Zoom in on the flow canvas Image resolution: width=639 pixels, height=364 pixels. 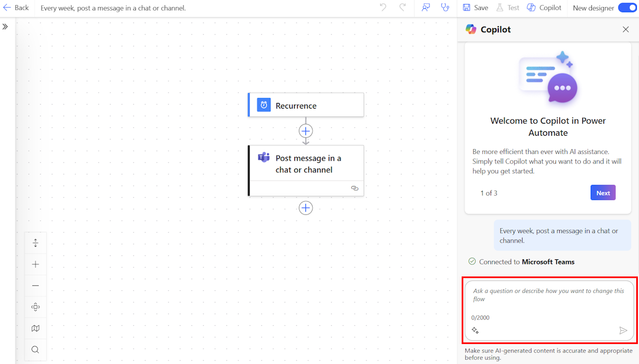click(35, 264)
